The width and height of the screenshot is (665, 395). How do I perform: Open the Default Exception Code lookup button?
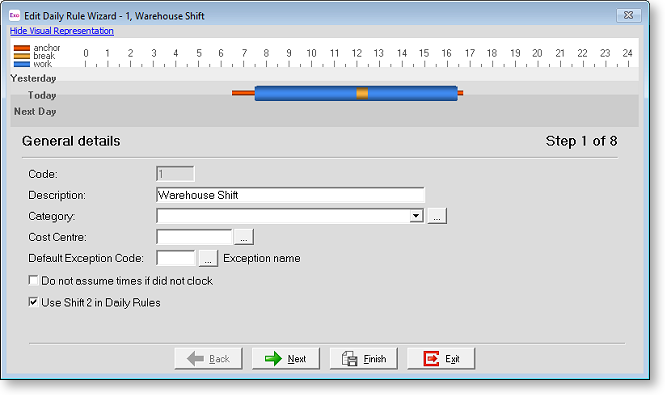208,258
